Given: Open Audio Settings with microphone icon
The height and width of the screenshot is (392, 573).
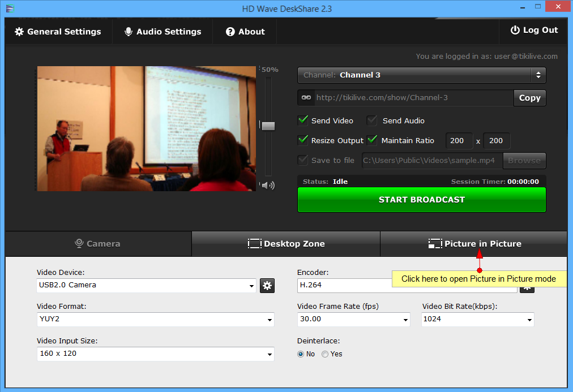Looking at the screenshot, I should [163, 32].
